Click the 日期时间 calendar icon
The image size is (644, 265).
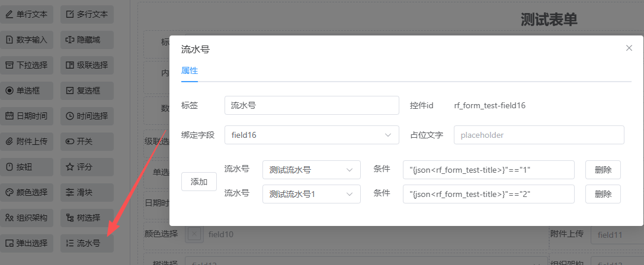[9, 116]
